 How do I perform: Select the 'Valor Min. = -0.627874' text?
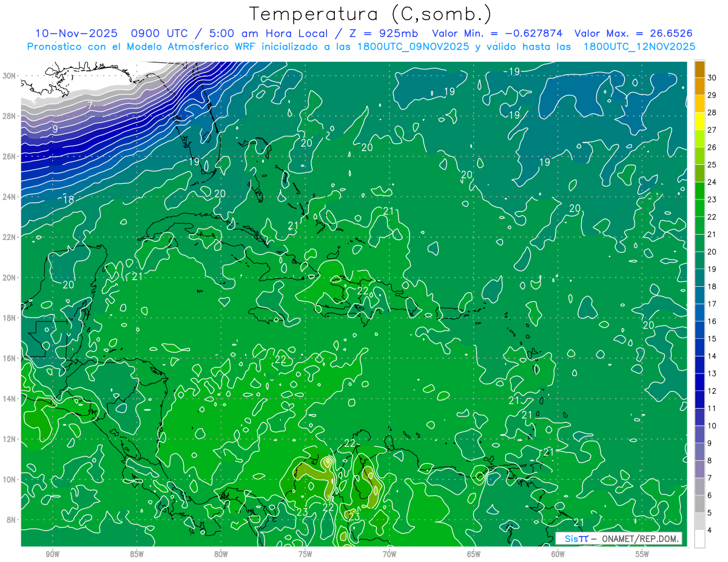pos(497,33)
